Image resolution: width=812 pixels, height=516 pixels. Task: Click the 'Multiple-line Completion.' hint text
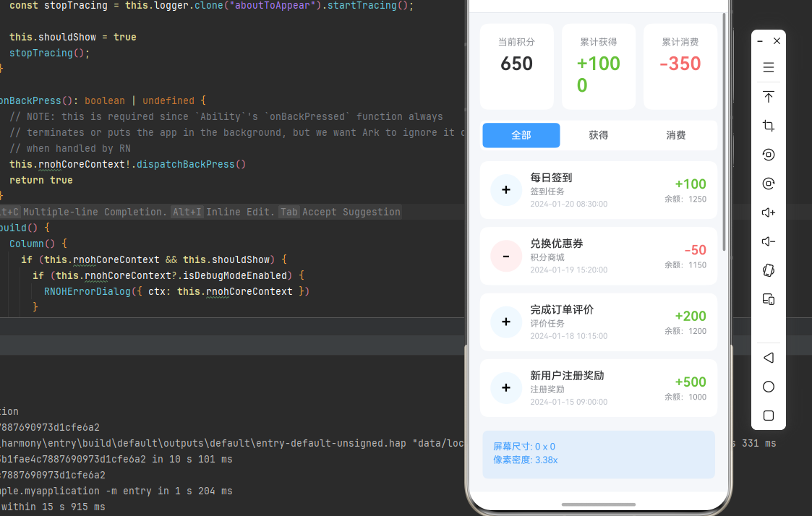(x=95, y=212)
